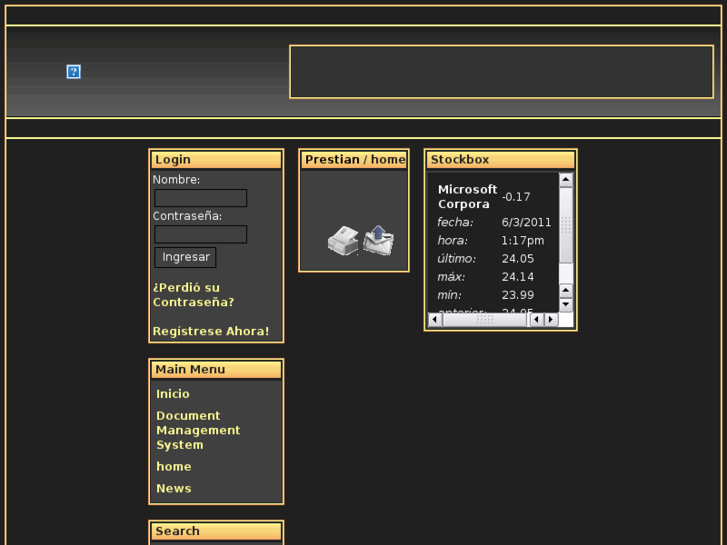Click the printer icon in Prestian panel
Screen dimensions: 727x545
tap(343, 240)
